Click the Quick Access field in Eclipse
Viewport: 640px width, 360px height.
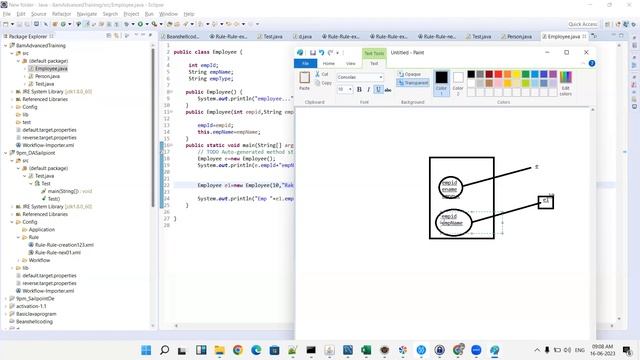point(582,24)
